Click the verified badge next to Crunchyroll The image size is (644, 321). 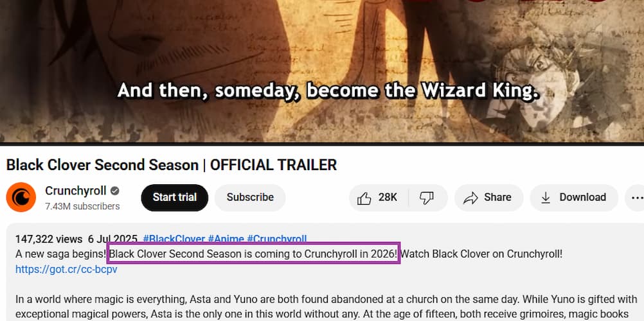click(115, 191)
